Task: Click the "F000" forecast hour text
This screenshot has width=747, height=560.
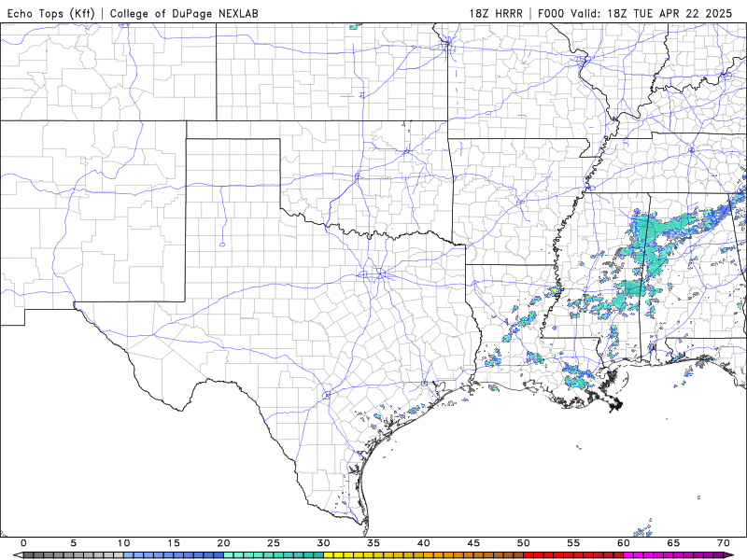Action: click(553, 13)
